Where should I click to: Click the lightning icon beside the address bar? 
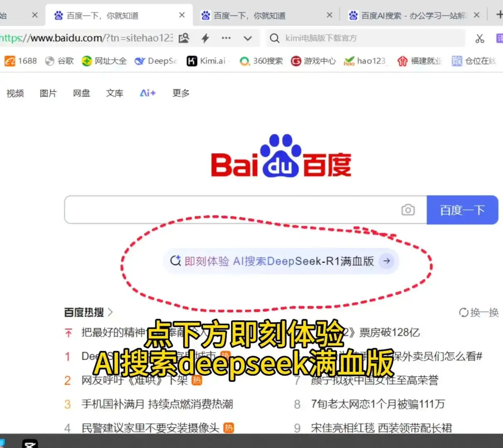205,38
